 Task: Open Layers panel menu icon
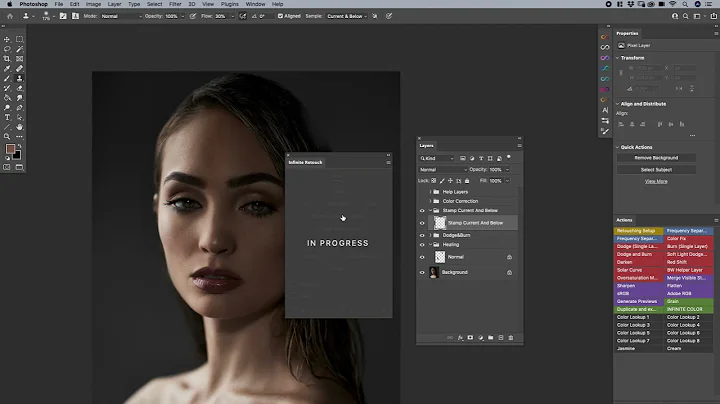point(519,146)
